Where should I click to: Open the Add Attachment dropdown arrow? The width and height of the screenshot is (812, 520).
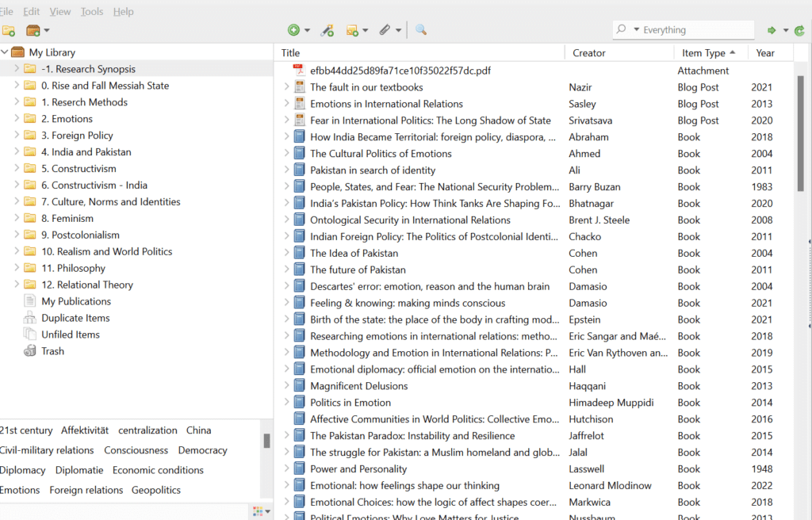tap(398, 31)
